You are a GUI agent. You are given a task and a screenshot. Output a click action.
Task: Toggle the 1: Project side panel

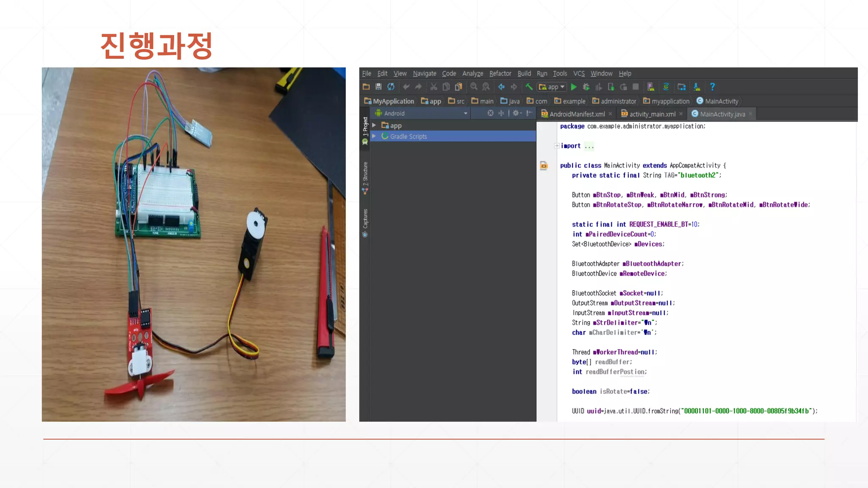pyautogui.click(x=365, y=127)
